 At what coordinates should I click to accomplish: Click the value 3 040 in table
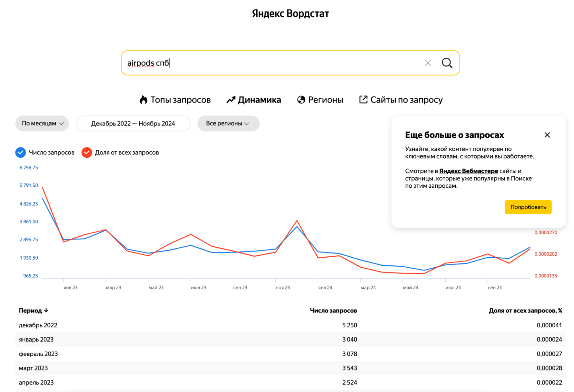[x=350, y=339]
